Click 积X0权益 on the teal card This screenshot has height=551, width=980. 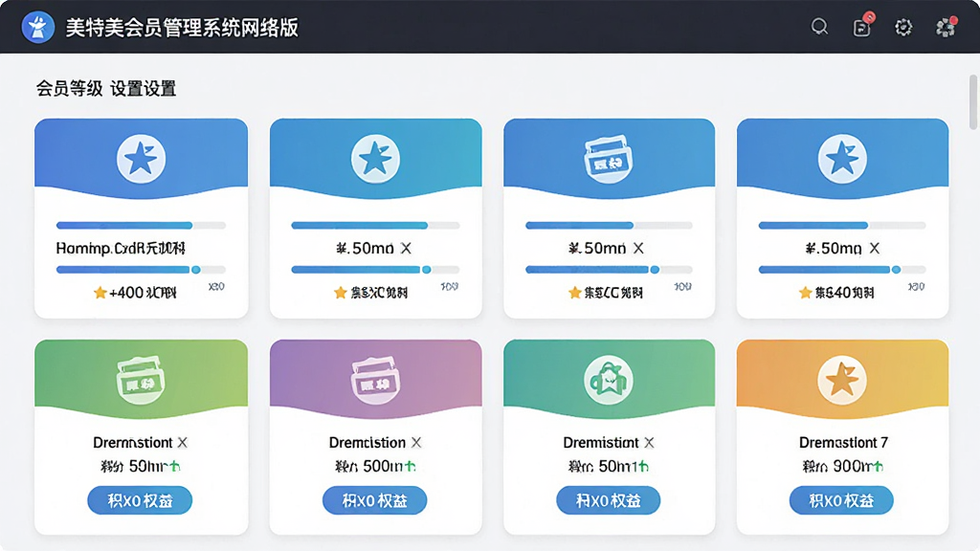click(608, 500)
